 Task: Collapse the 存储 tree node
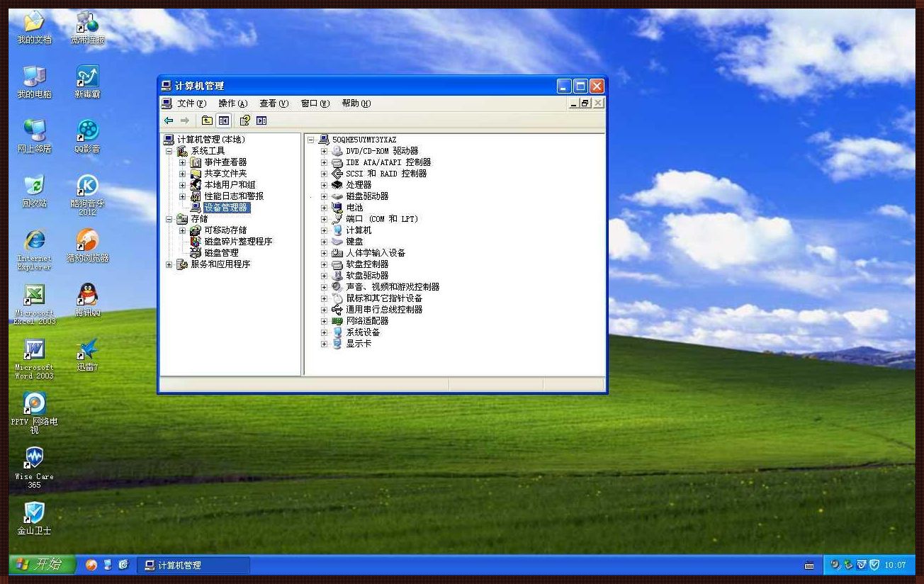(169, 219)
